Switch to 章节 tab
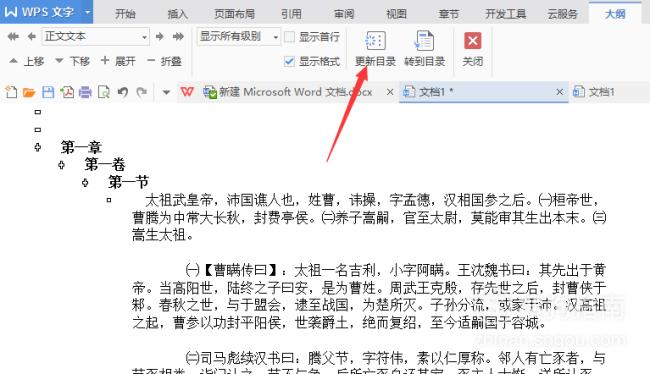The image size is (650, 374). pyautogui.click(x=449, y=14)
